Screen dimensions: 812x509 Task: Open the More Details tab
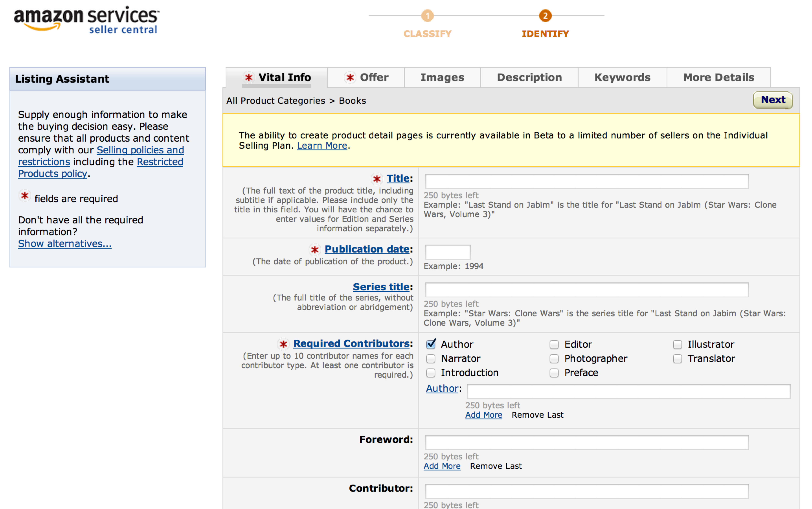718,77
